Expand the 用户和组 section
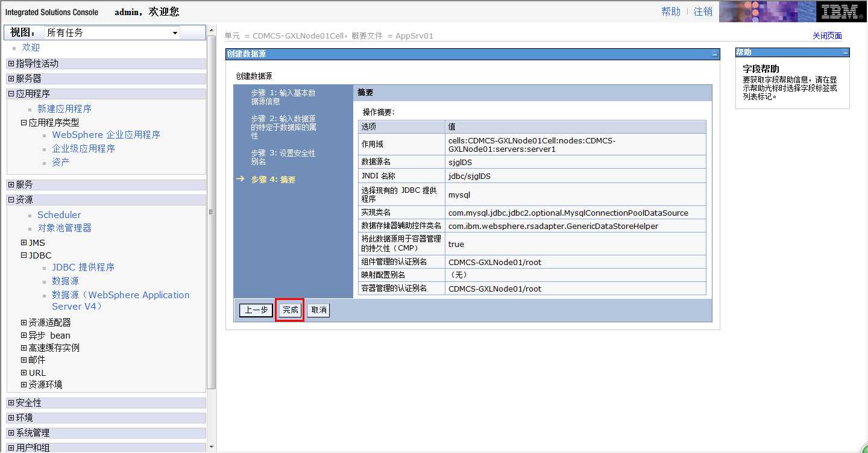The height and width of the screenshot is (453, 868). coord(11,448)
